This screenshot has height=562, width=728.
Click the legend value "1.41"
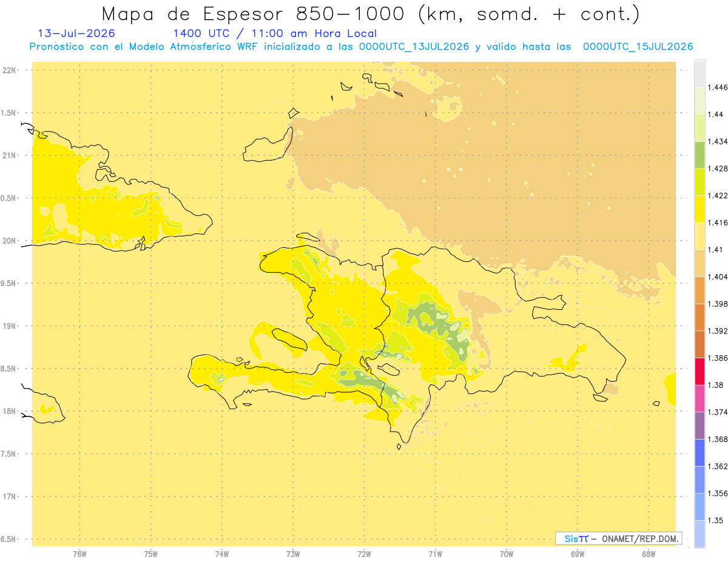(715, 249)
